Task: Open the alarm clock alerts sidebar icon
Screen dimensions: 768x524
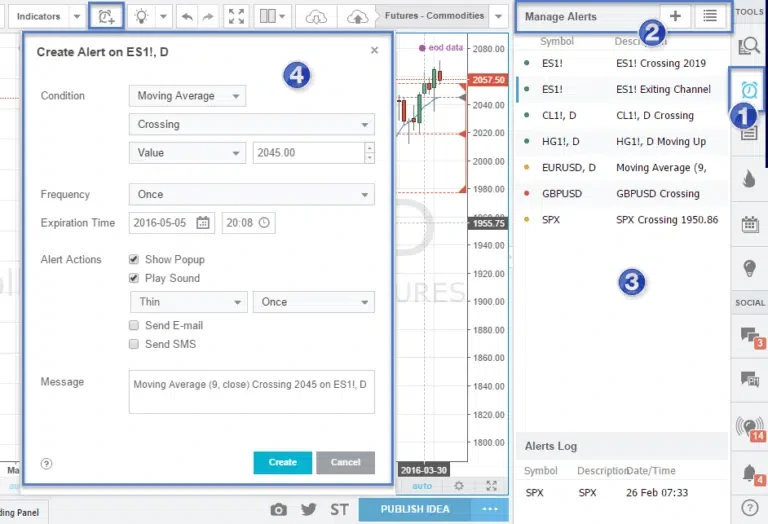Action: click(x=749, y=90)
